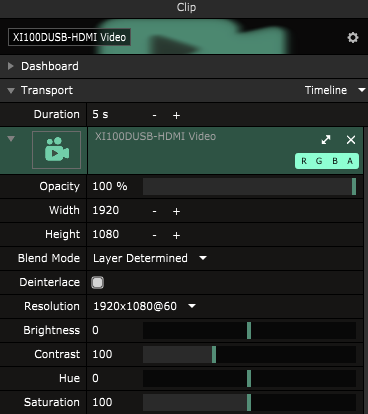This screenshot has width=368, height=414.
Task: Collapse the video source parameters triangle
Action: coord(11,139)
